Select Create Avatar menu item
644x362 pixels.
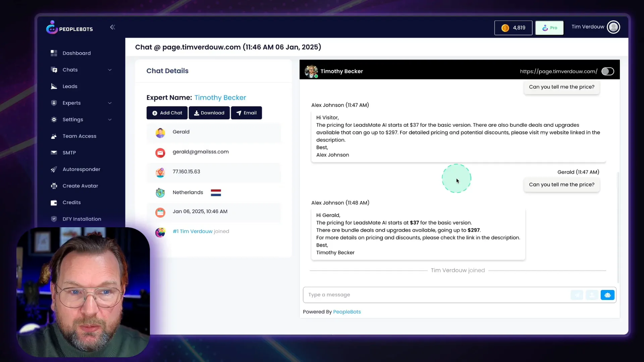[80, 186]
